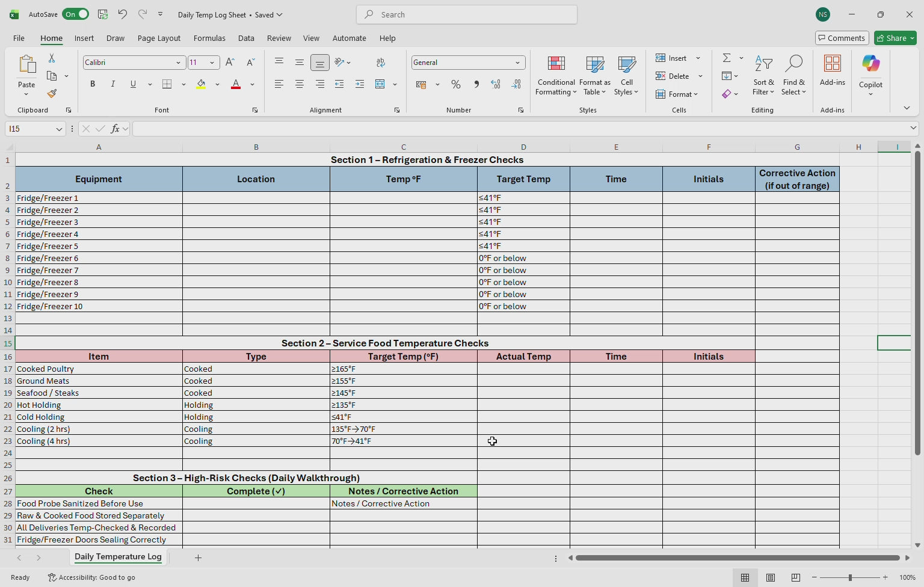Image resolution: width=924 pixels, height=587 pixels.
Task: Open the Comments pane
Action: (842, 38)
